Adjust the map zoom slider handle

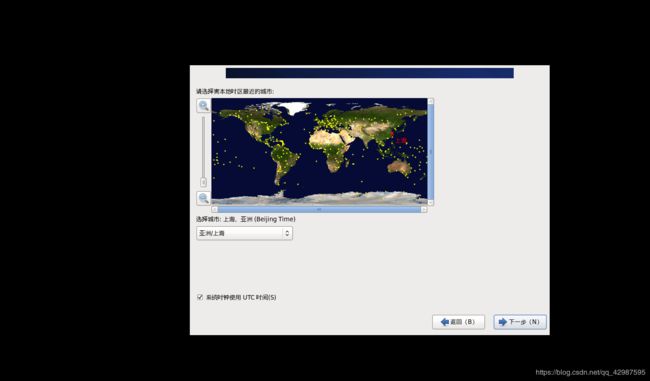click(203, 182)
